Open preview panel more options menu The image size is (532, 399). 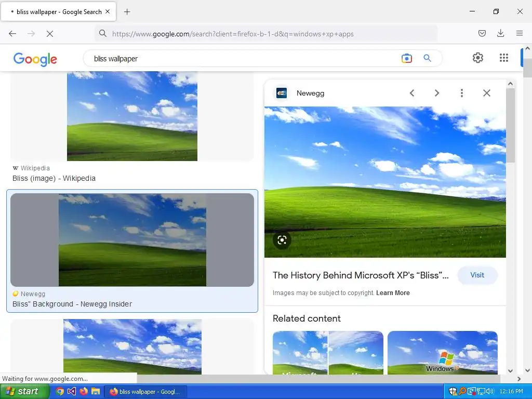(x=462, y=93)
